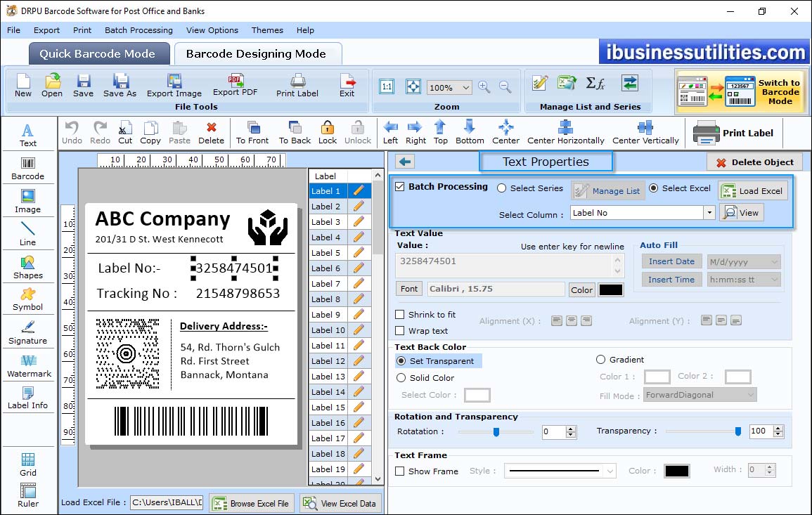Export label to PDF
This screenshot has height=515, width=812.
coord(235,86)
